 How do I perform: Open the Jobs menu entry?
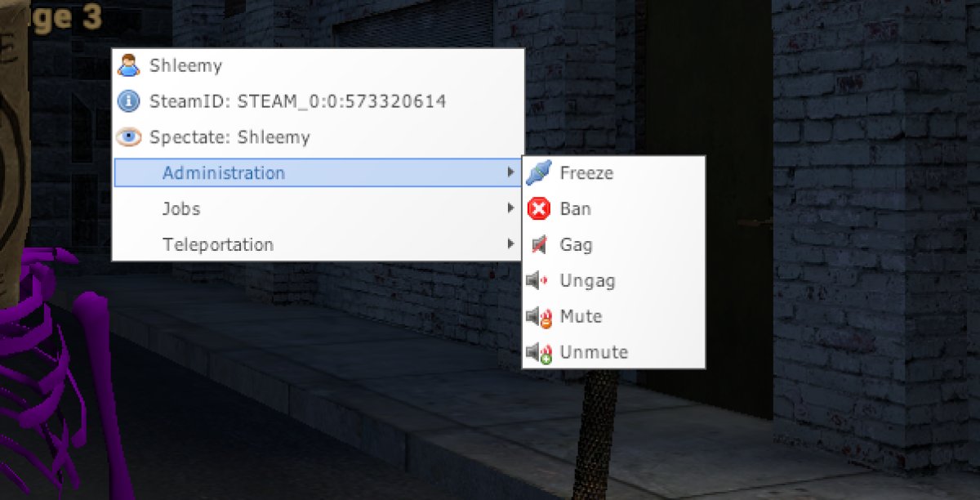pos(318,209)
